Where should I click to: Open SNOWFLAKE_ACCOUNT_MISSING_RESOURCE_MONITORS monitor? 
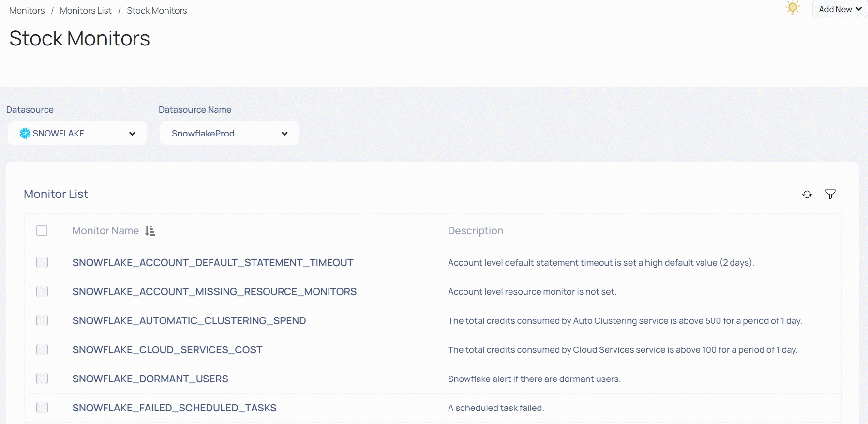point(214,292)
